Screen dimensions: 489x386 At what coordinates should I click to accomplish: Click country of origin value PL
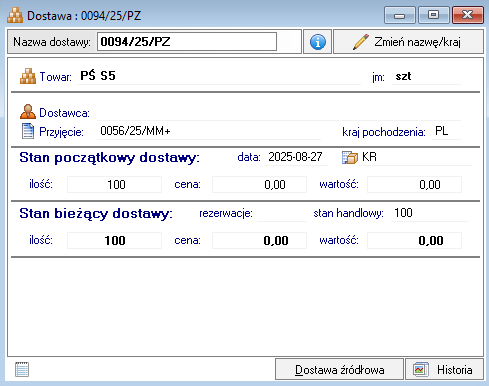click(x=442, y=131)
